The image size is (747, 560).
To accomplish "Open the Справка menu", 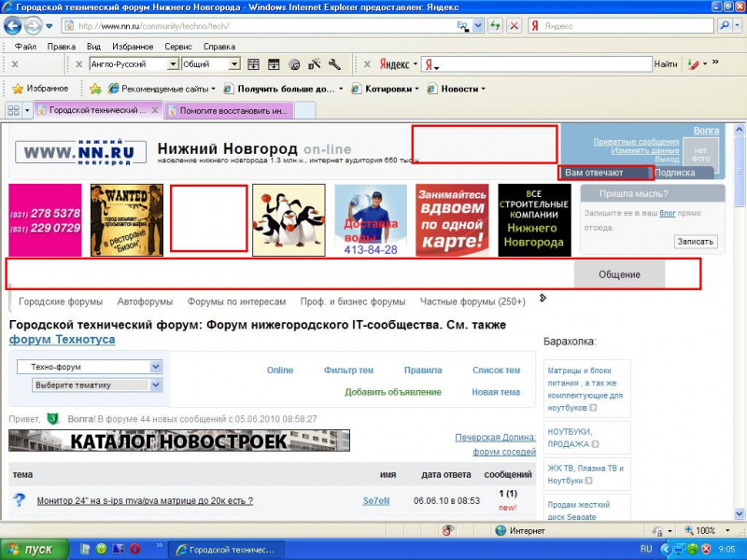I will point(219,47).
